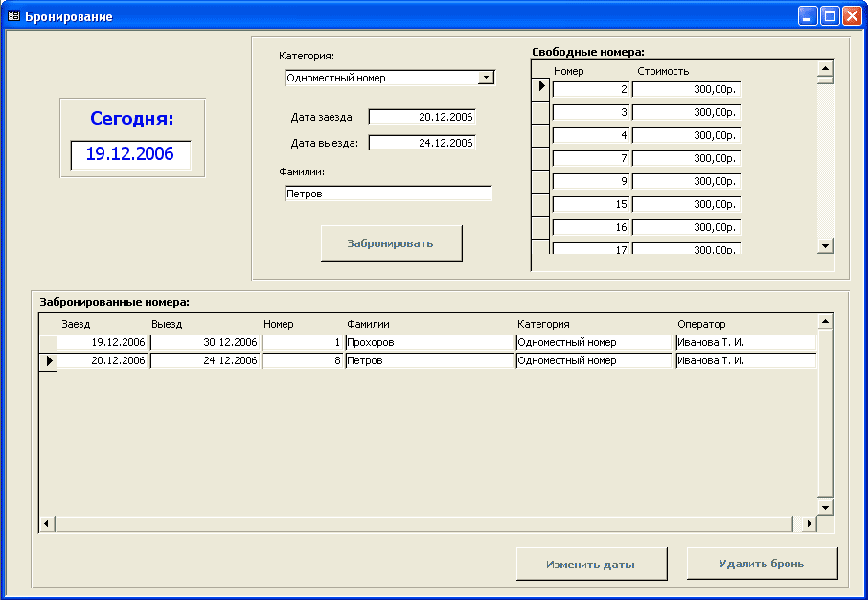Click the current-row arrow of Петров booking
The image size is (868, 600).
tap(48, 361)
